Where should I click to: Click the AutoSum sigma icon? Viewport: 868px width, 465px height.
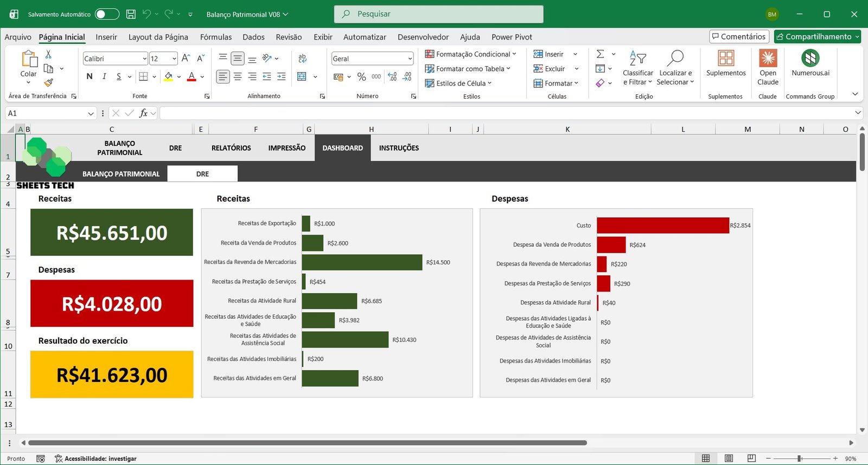(x=600, y=54)
